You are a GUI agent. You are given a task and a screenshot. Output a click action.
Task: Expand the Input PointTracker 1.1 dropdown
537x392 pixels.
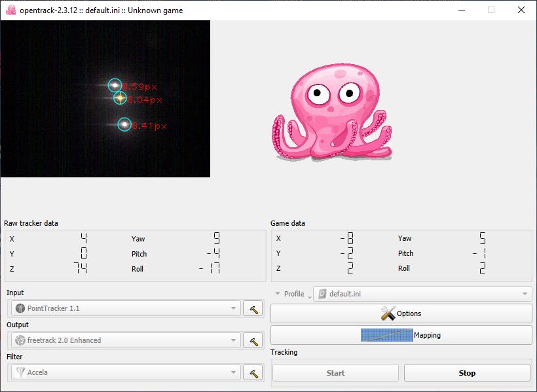click(126, 308)
